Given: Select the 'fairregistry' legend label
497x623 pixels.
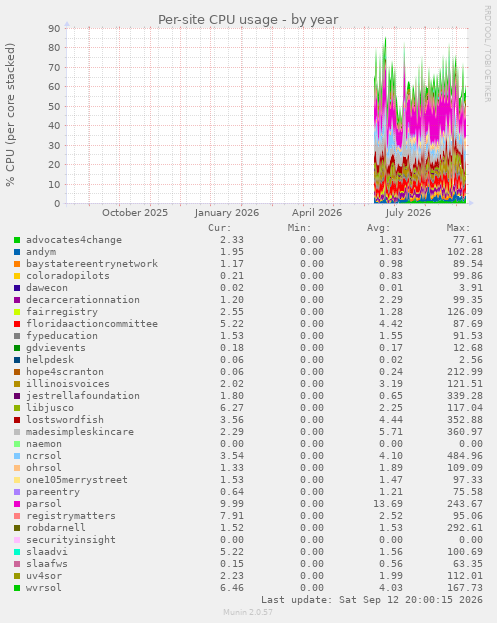Looking at the screenshot, I should tap(62, 312).
